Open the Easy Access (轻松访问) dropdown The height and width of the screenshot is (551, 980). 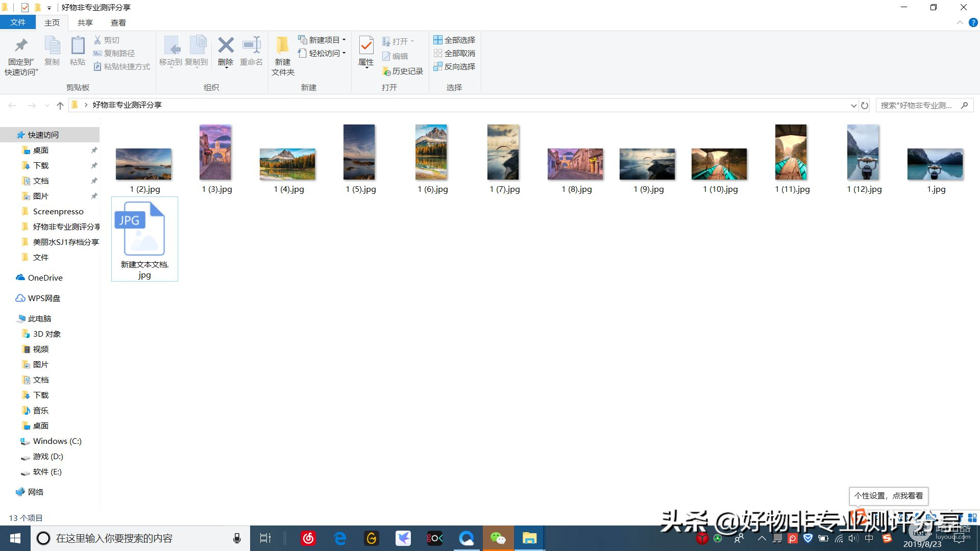(x=323, y=53)
